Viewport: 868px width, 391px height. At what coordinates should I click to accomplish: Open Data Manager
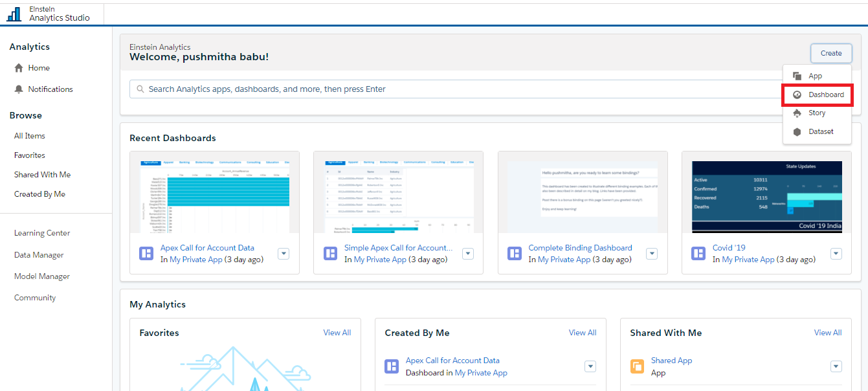pyautogui.click(x=39, y=255)
